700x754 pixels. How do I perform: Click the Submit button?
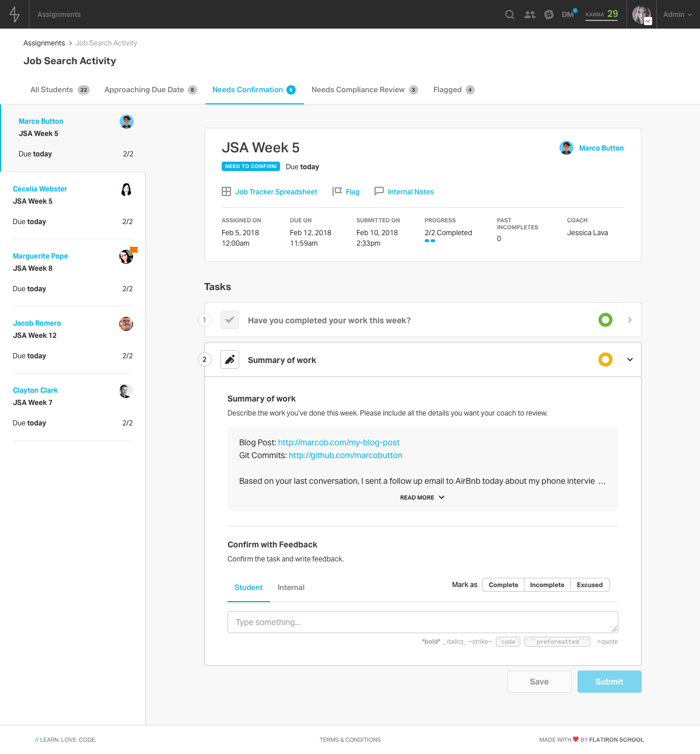click(x=610, y=682)
